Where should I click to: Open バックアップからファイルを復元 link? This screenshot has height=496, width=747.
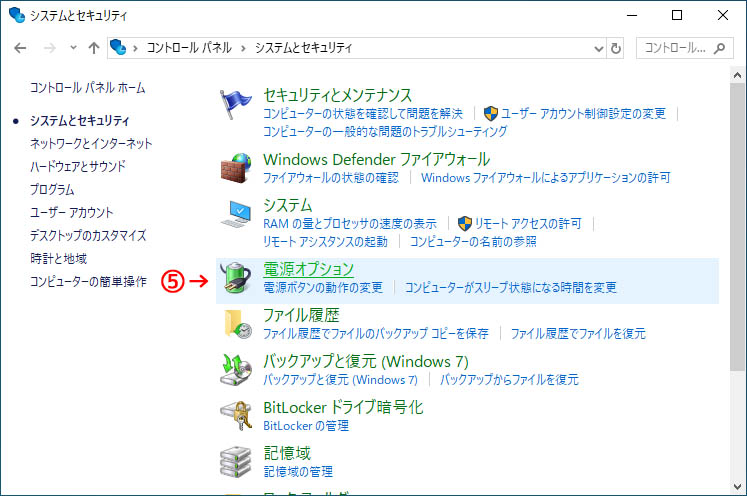[x=509, y=380]
